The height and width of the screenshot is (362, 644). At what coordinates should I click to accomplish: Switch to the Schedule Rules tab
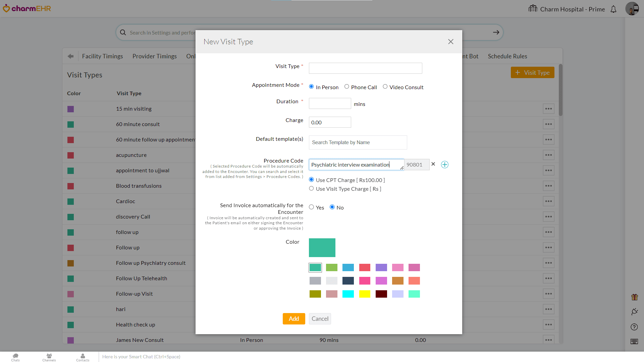pyautogui.click(x=507, y=56)
